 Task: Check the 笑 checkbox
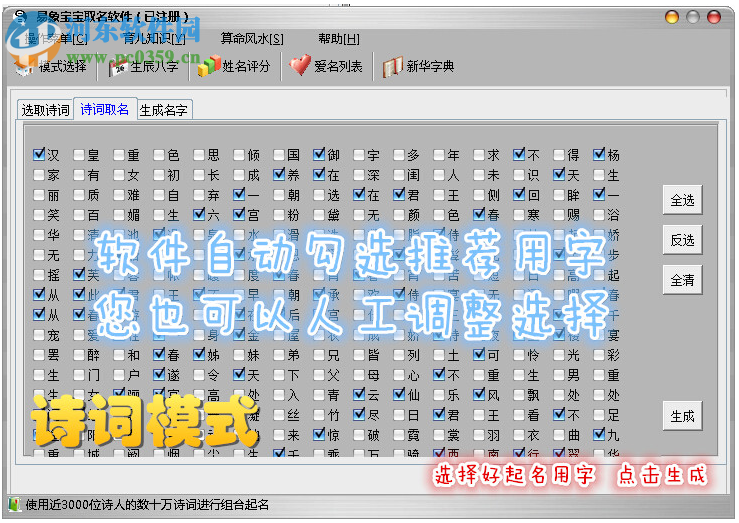39,215
